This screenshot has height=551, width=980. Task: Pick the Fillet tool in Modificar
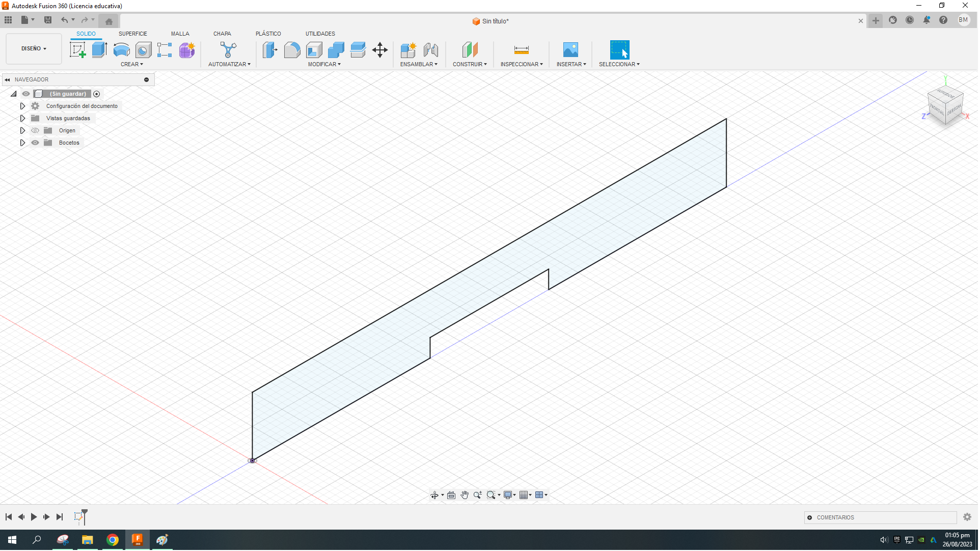(292, 49)
